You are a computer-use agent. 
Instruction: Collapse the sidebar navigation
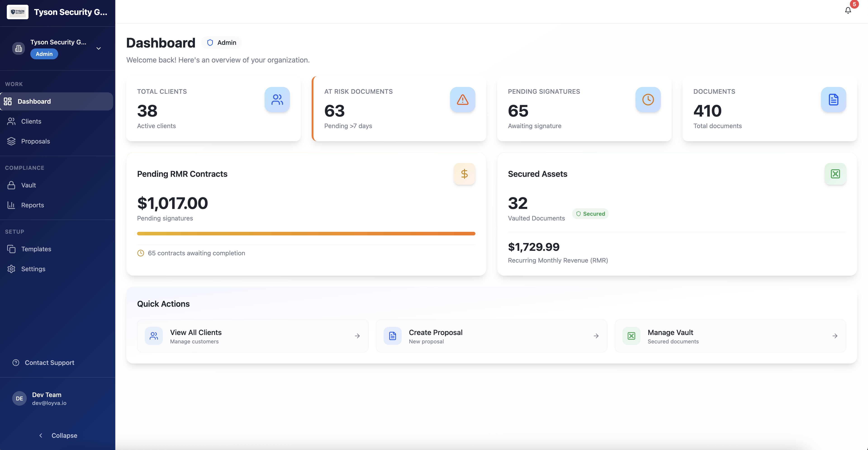pos(58,435)
